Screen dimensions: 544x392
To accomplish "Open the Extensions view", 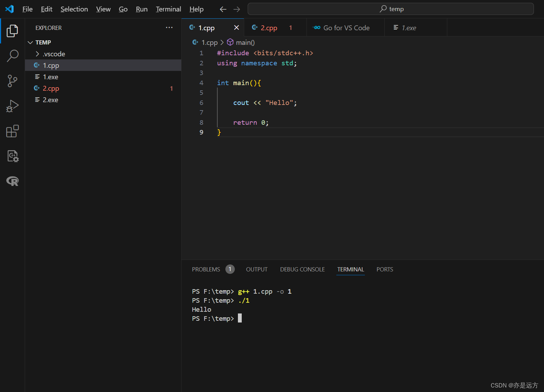I will [x=13, y=131].
